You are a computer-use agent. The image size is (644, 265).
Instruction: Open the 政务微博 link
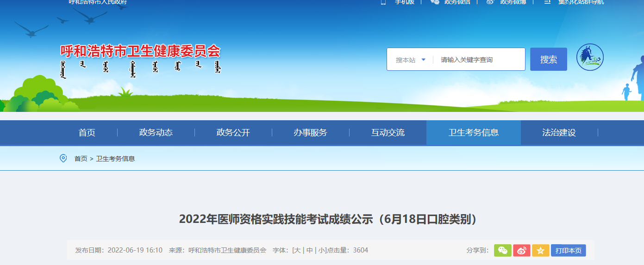[513, 2]
